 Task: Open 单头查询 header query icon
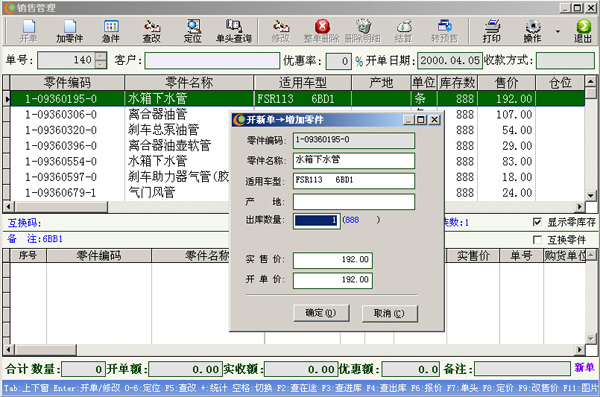click(x=234, y=31)
